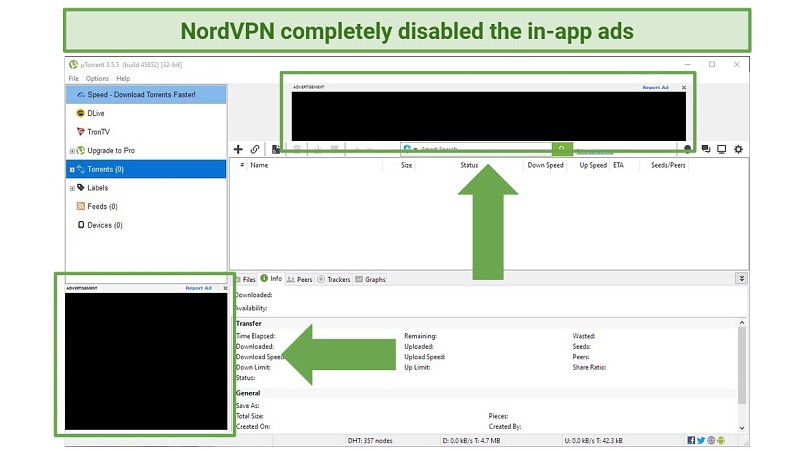Screen dimensions: 806x453
Task: Click the info pane vertical scrollbar thumb
Action: point(742,365)
